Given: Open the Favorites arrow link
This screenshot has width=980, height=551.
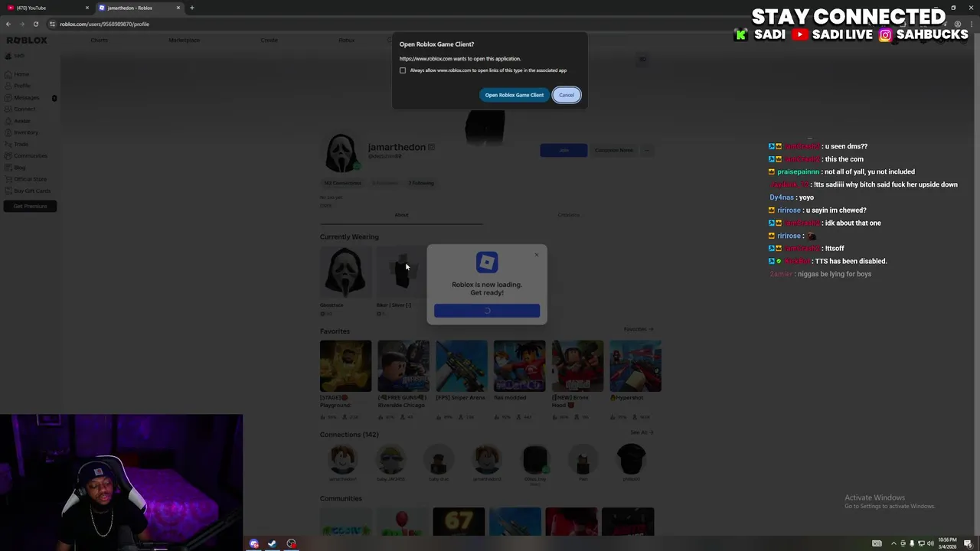Looking at the screenshot, I should [x=638, y=329].
